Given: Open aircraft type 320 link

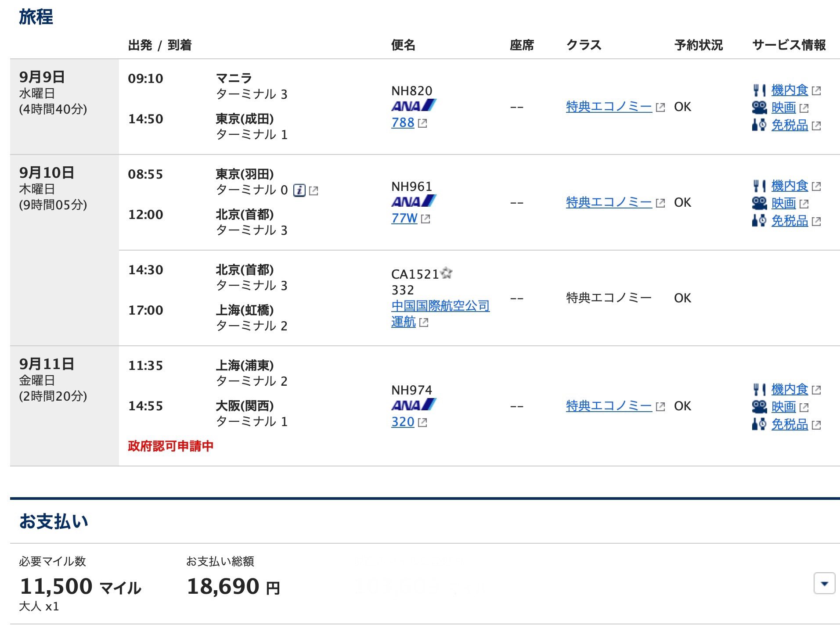Looking at the screenshot, I should 403,422.
